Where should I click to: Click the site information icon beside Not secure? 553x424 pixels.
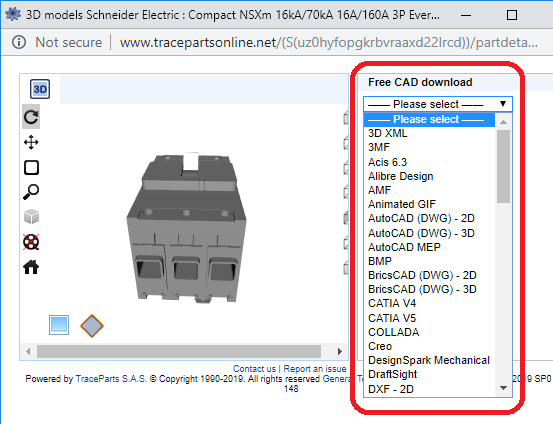pyautogui.click(x=19, y=42)
